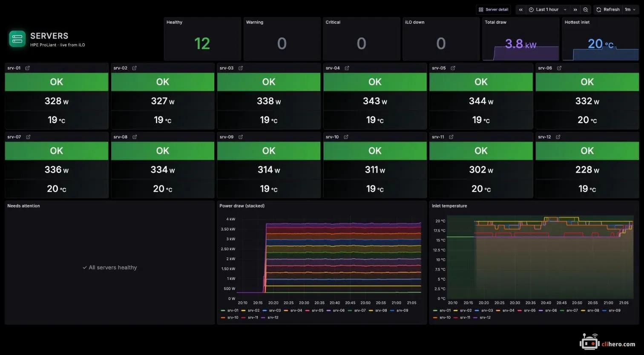Expand the 1m auto-refresh interval dropdown

click(x=630, y=9)
